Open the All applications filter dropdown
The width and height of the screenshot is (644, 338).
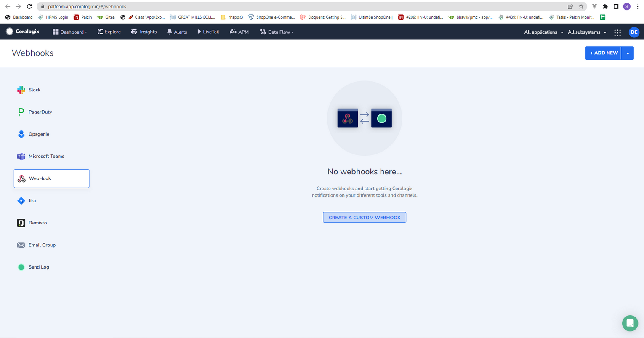[x=544, y=32]
